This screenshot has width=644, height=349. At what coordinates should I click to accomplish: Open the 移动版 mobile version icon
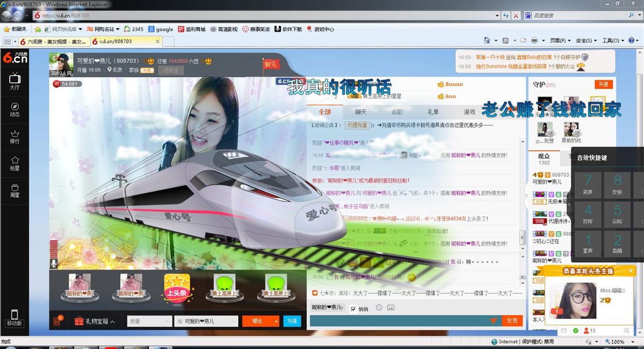pos(14,318)
